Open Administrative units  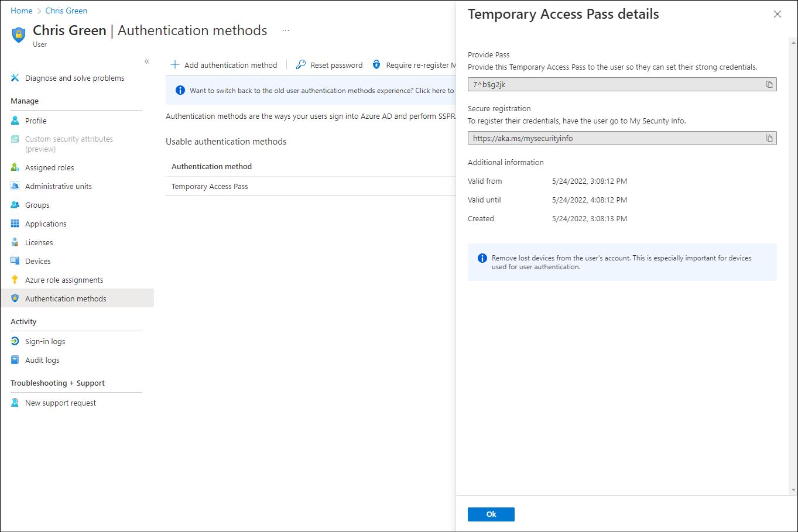[x=58, y=186]
